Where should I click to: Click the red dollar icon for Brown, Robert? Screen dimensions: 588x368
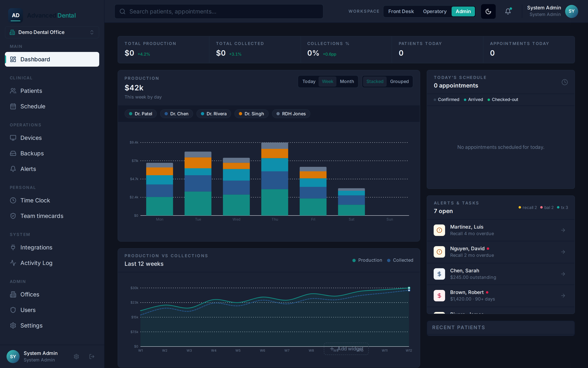click(439, 296)
